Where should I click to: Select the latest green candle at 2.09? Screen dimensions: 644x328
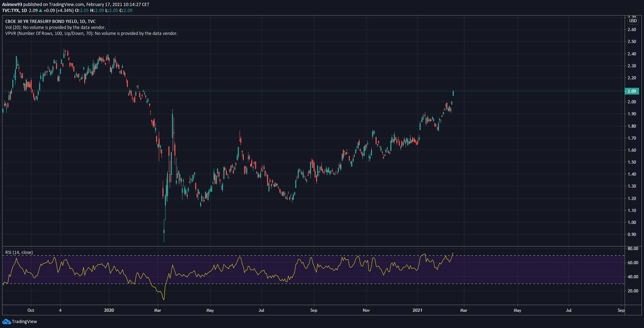(453, 93)
